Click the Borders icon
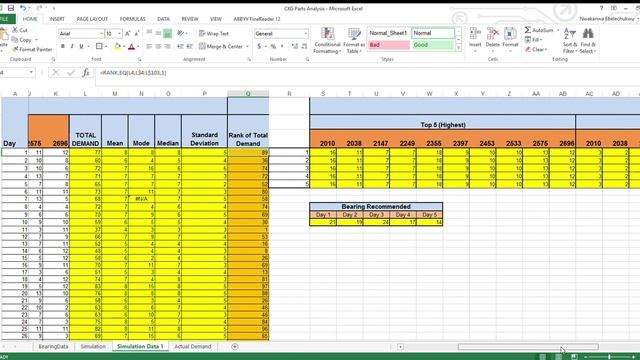 99,47
